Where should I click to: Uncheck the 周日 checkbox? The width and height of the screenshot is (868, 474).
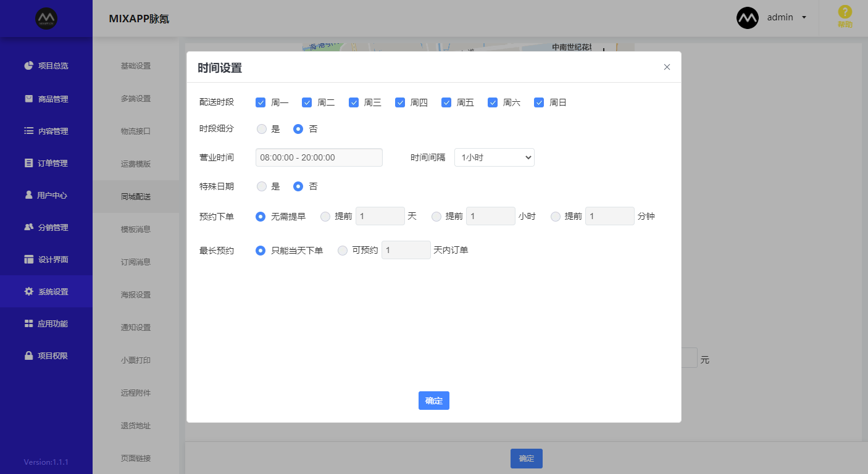coord(539,102)
